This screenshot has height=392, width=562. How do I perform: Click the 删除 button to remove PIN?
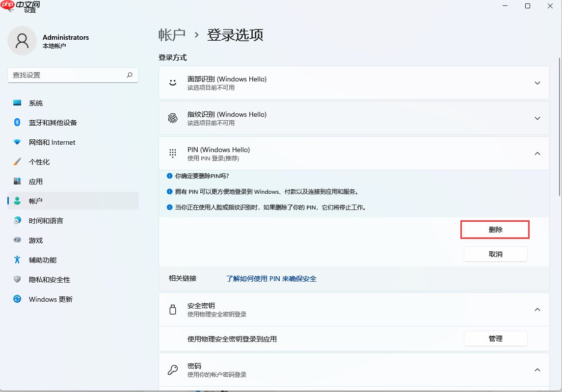click(495, 229)
